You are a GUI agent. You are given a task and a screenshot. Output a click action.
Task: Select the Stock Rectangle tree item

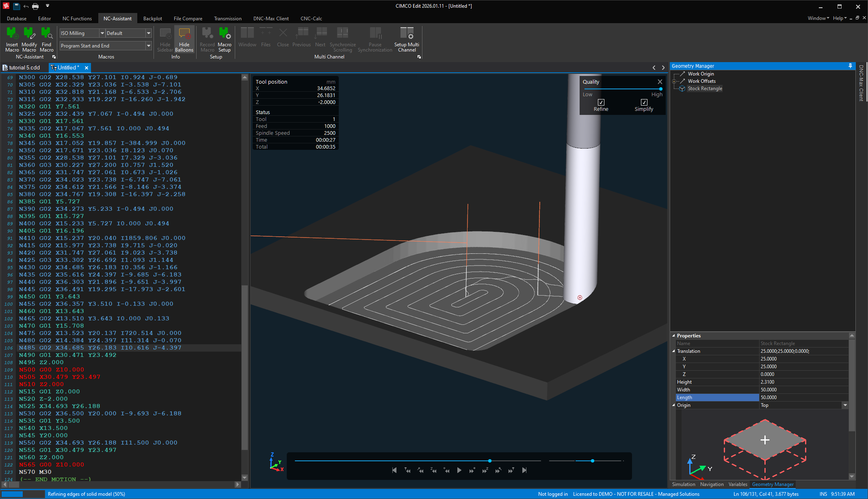705,89
